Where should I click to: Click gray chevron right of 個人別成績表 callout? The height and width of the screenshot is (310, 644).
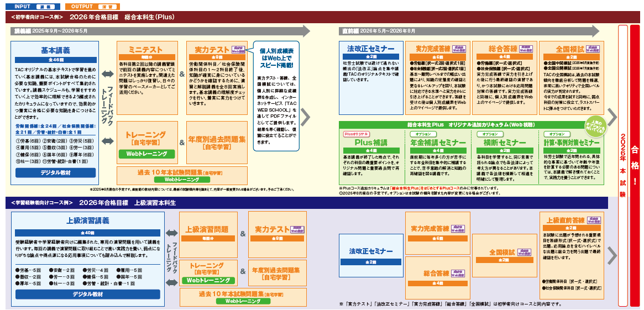(x=306, y=117)
